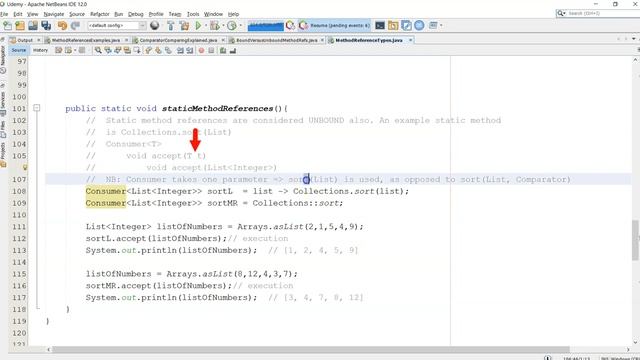Switch editor to Source view

[x=18, y=50]
